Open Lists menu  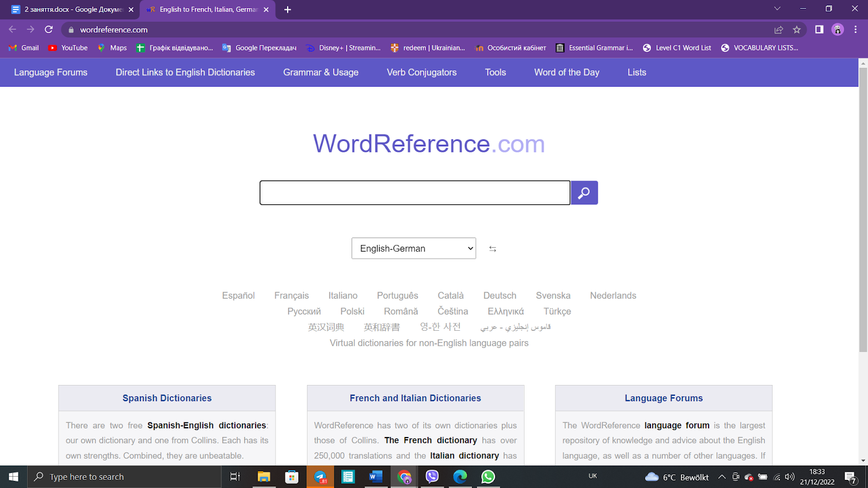pos(637,72)
